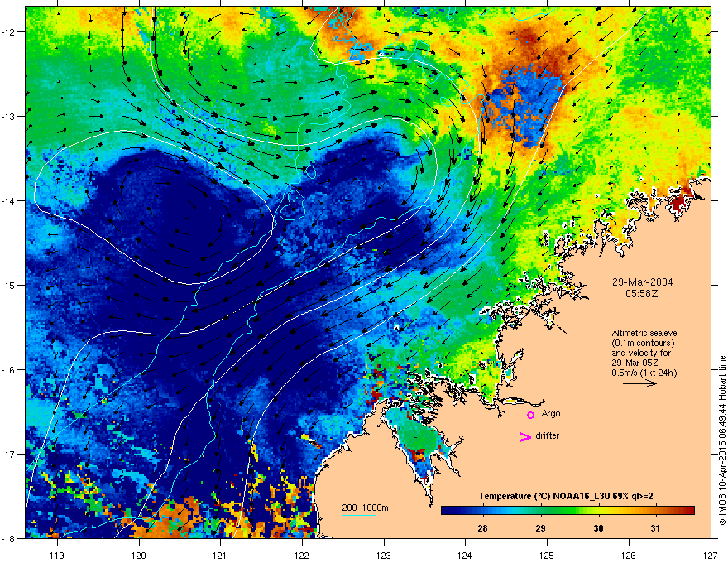Screen dimensions: 728x563
Task: Click the longitude axis label 123
Action: [384, 555]
